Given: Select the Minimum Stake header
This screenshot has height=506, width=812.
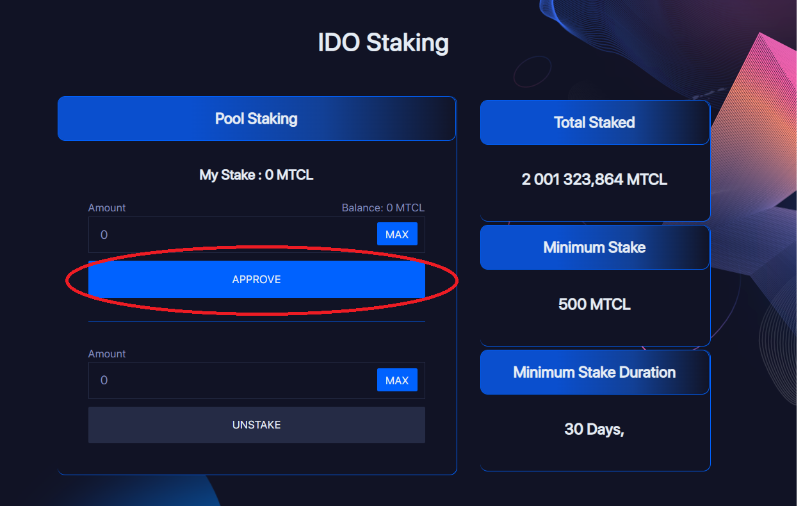Looking at the screenshot, I should (x=594, y=247).
